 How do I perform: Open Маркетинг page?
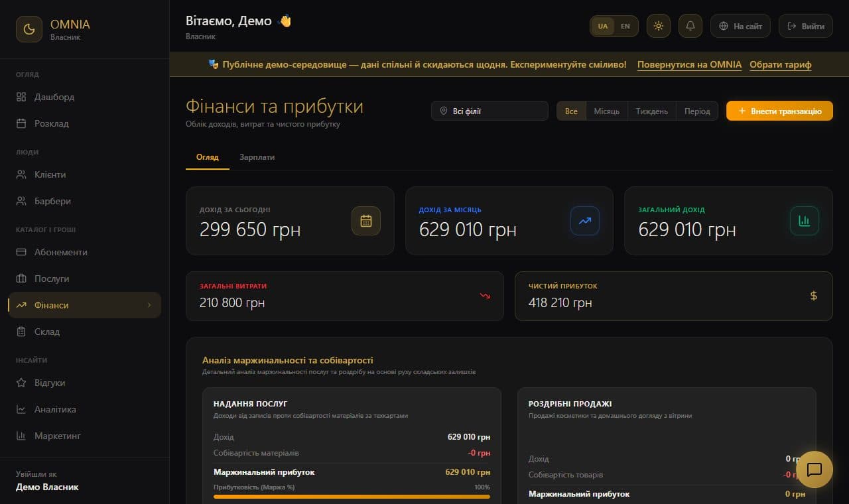[x=84, y=436]
